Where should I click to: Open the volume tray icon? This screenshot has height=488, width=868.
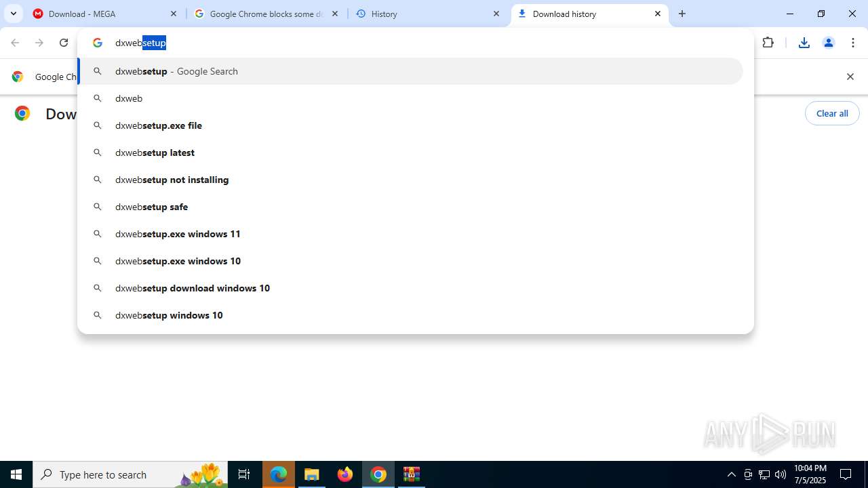[781, 474]
